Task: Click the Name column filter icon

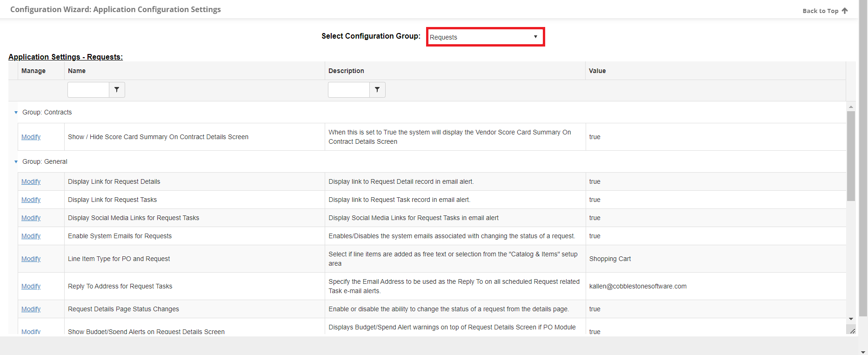Action: pyautogui.click(x=117, y=90)
